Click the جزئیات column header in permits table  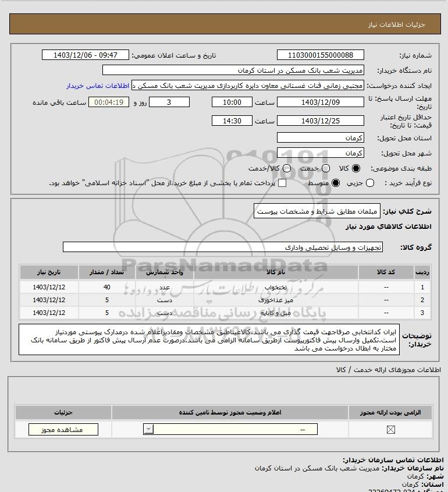[63, 412]
